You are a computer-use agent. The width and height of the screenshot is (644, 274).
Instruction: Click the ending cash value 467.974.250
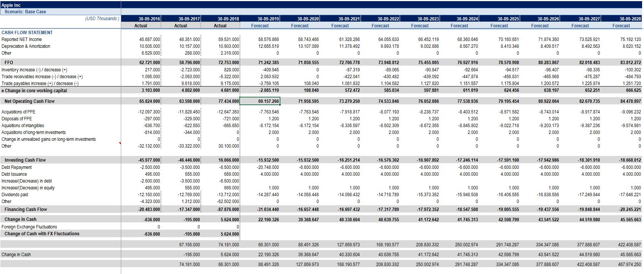(630, 265)
